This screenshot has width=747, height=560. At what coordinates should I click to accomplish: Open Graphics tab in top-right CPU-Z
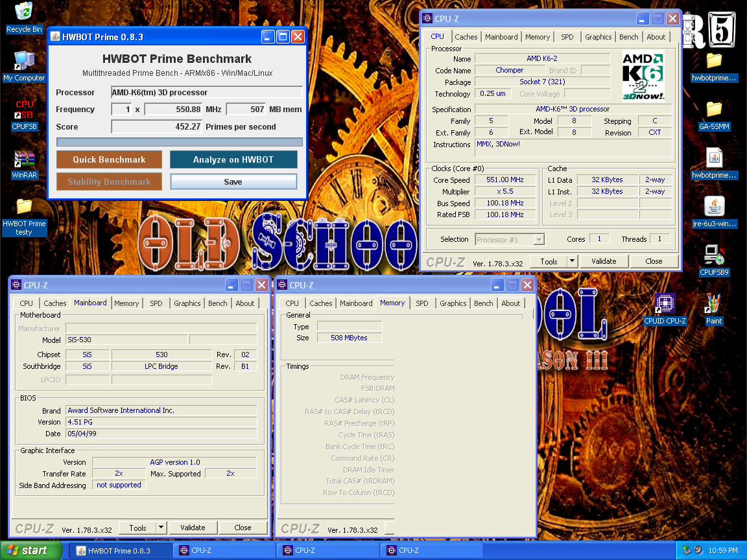(x=598, y=37)
